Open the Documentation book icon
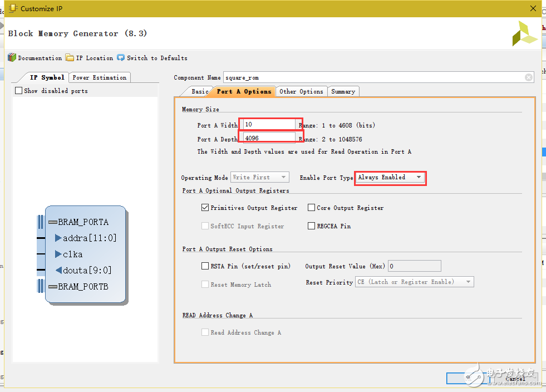Viewport: 546px width, 392px height. pyautogui.click(x=12, y=58)
